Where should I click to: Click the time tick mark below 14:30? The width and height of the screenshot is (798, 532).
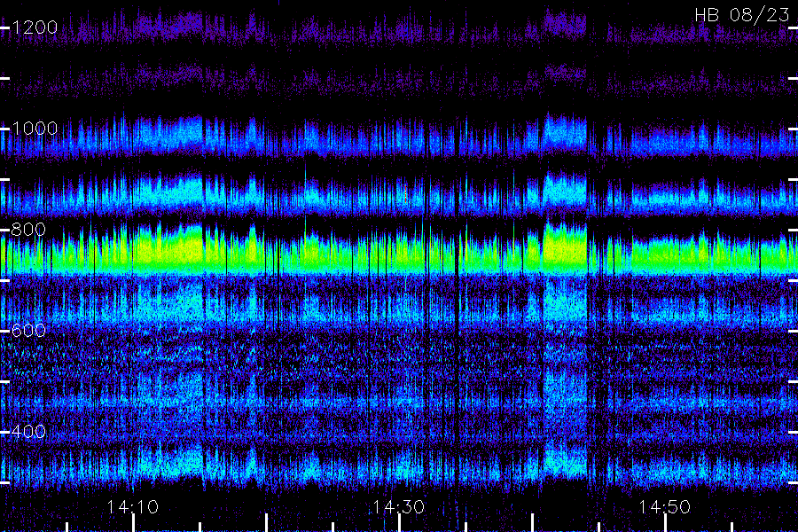(x=400, y=523)
